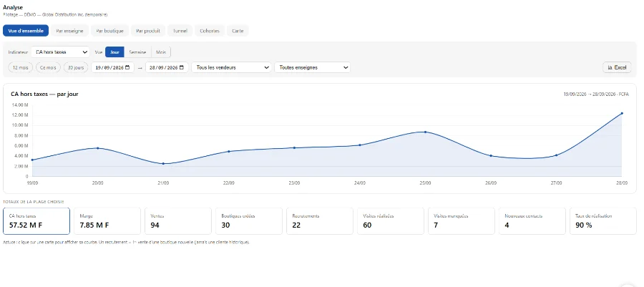644x287 pixels.
Task: Go to the Cohortes tab
Action: coord(210,31)
